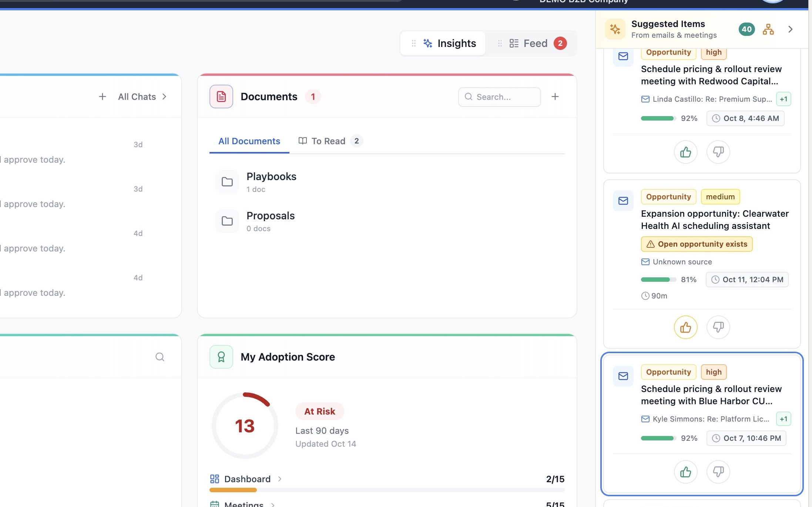Thumbs down Blue Harbor CU meeting suggestion
Image resolution: width=812 pixels, height=507 pixels.
point(718,472)
